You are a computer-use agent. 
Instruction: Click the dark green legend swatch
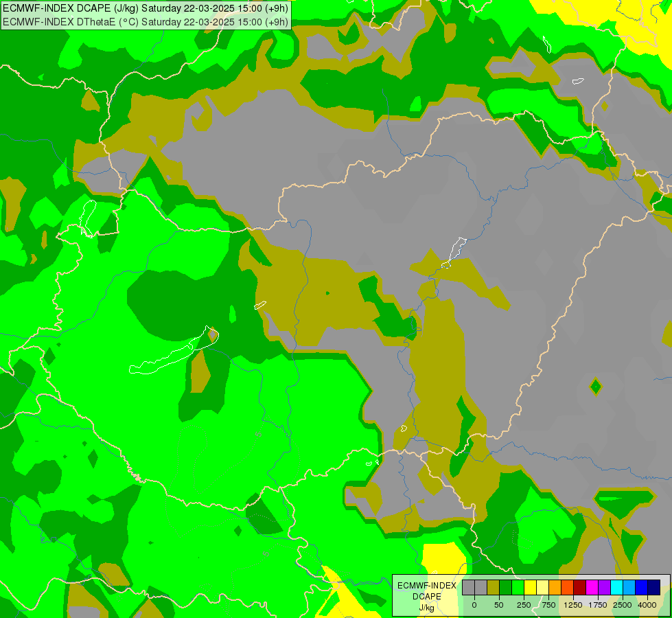click(x=506, y=587)
